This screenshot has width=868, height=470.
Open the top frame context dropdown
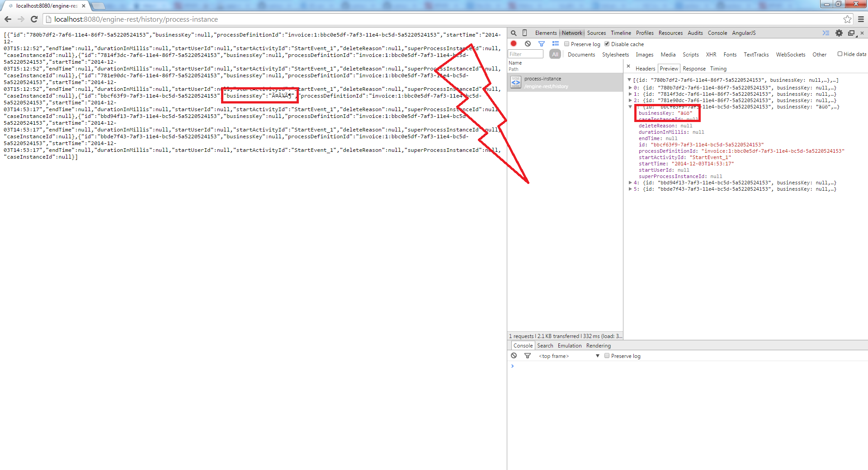point(569,356)
